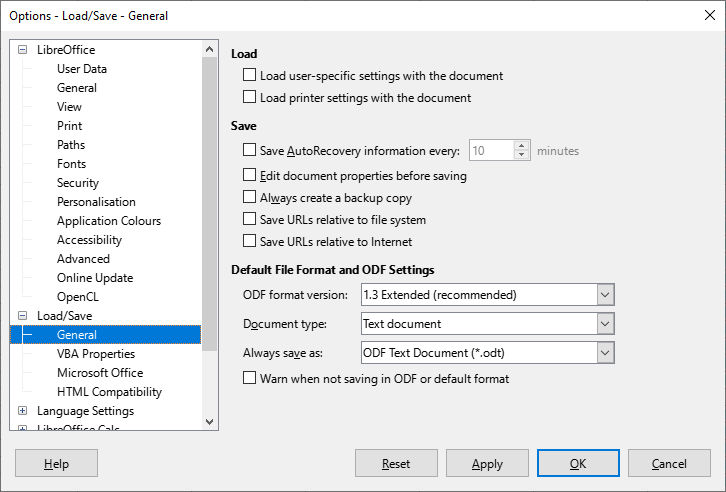This screenshot has width=726, height=492.
Task: Enable Load user-specific settings with the document
Action: (250, 76)
